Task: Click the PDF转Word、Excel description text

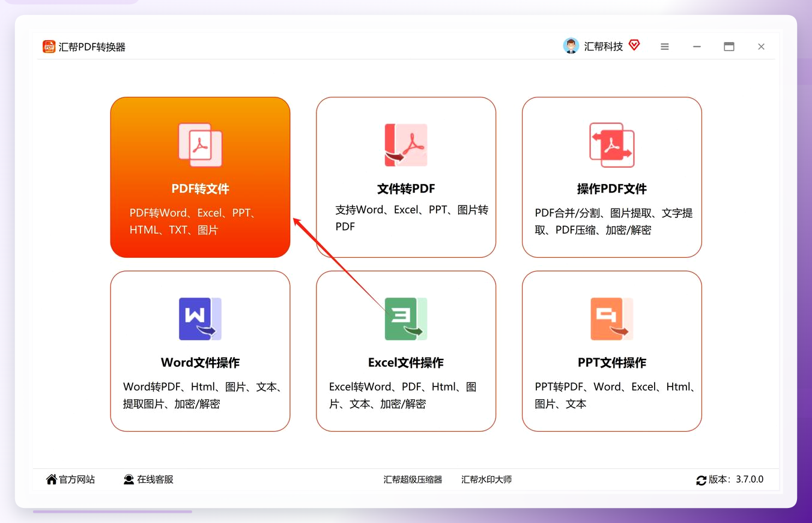Action: (x=194, y=221)
